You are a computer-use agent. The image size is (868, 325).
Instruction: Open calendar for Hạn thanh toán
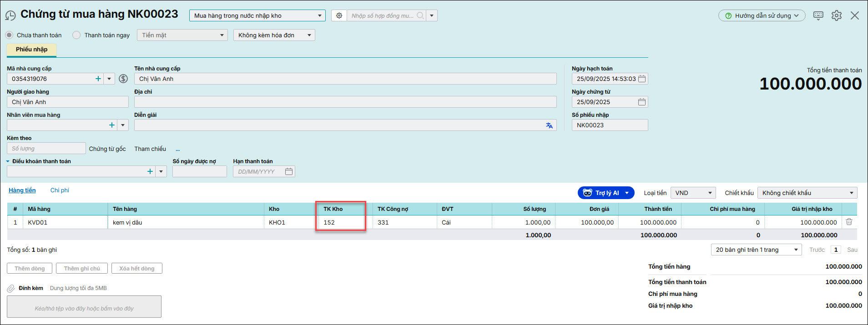click(x=288, y=171)
